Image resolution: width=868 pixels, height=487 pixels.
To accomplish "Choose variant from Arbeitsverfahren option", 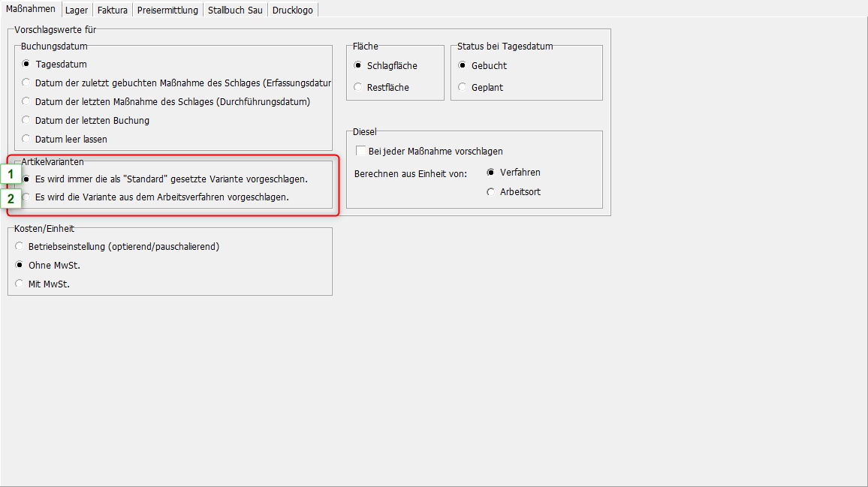I will (28, 197).
